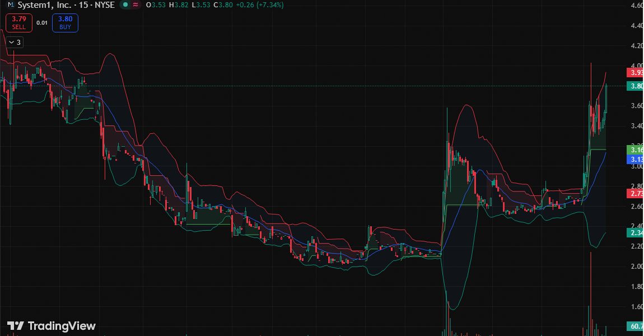Click the high value H3.82
Viewport: 644px width, 336px height.
click(179, 5)
